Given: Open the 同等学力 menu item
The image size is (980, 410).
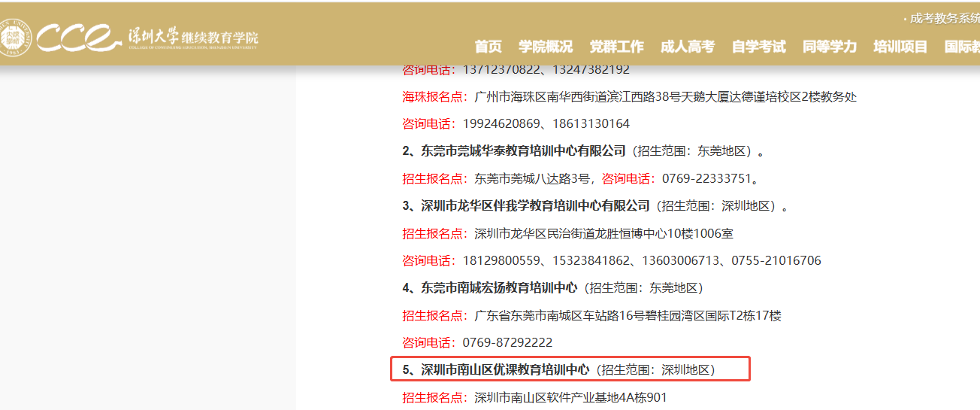Looking at the screenshot, I should pos(830,47).
